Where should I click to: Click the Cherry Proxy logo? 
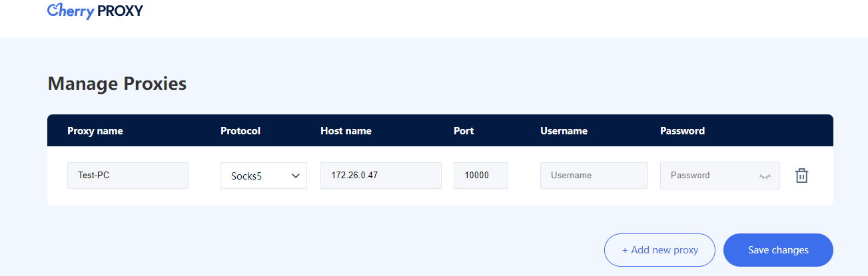tap(95, 11)
